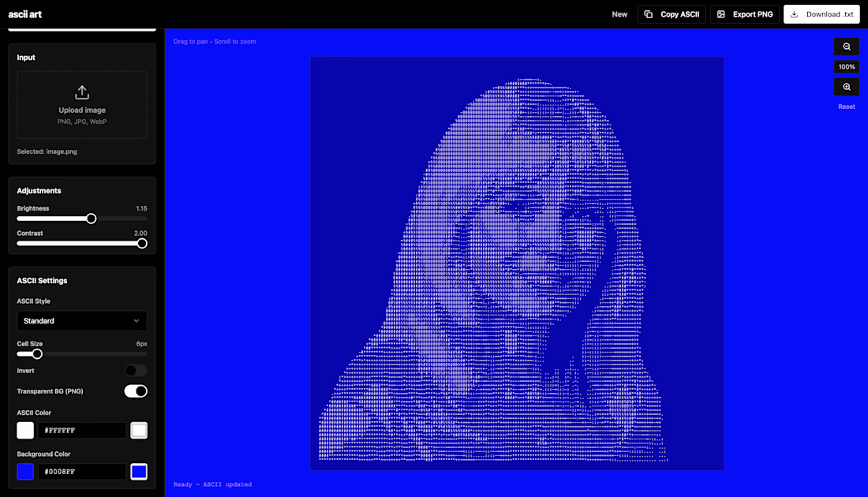
Task: Click the ASCII Settings heading
Action: pyautogui.click(x=42, y=281)
